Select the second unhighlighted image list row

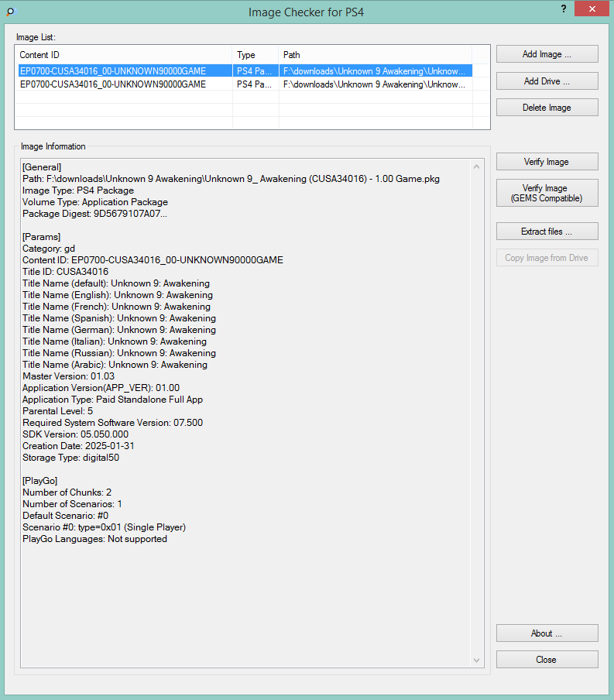click(x=244, y=84)
